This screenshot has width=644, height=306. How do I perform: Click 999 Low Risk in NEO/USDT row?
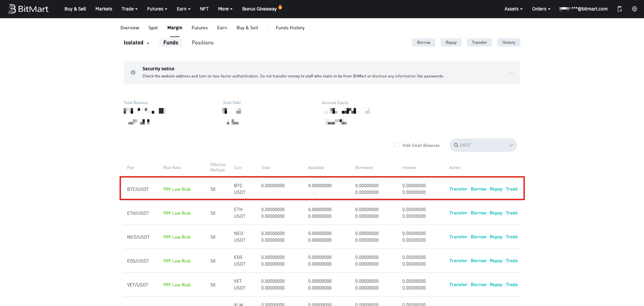(x=177, y=237)
